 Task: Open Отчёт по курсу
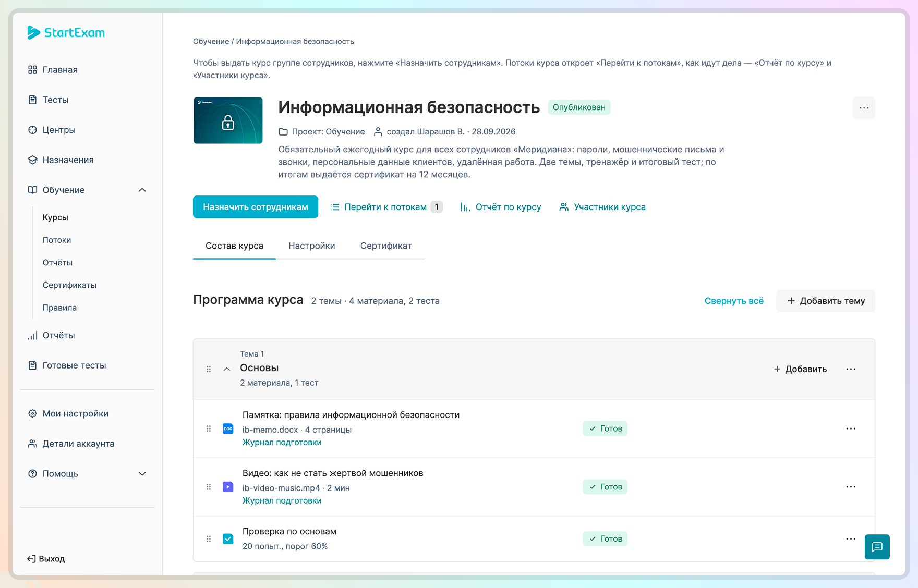click(x=501, y=207)
